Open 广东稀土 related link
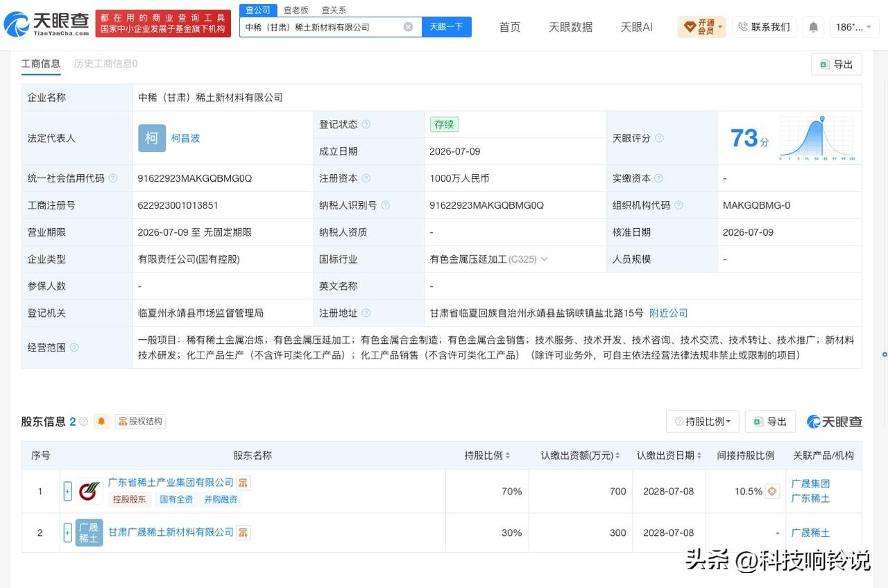The width and height of the screenshot is (888, 588). coord(810,499)
